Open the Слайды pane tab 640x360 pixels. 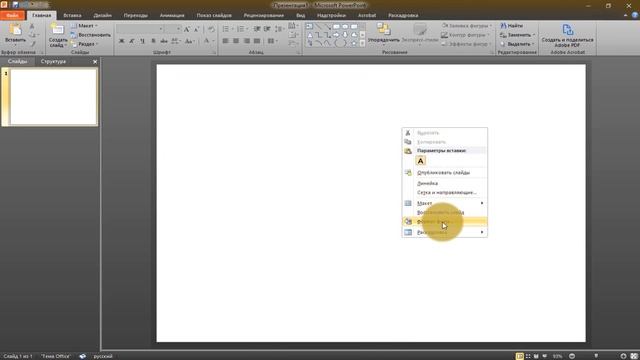click(18, 62)
